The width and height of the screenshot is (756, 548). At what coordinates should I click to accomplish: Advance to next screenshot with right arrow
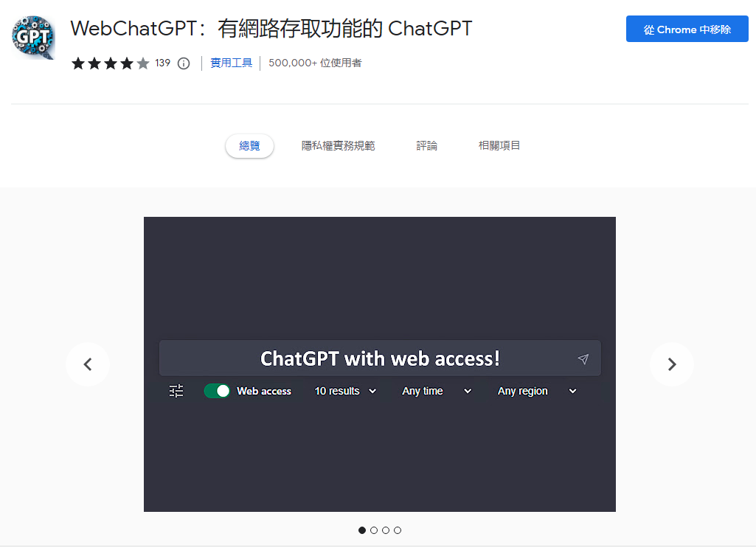tap(672, 364)
